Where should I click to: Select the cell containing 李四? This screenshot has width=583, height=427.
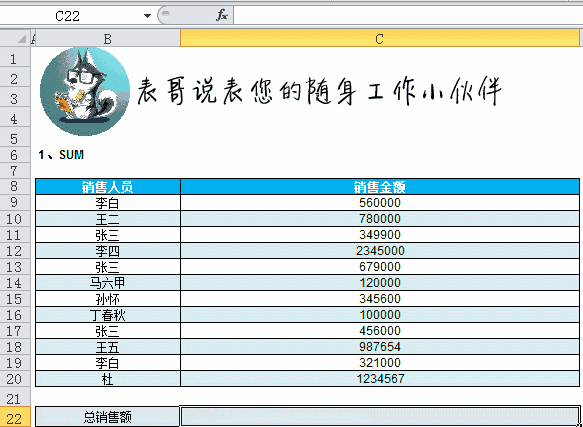108,251
